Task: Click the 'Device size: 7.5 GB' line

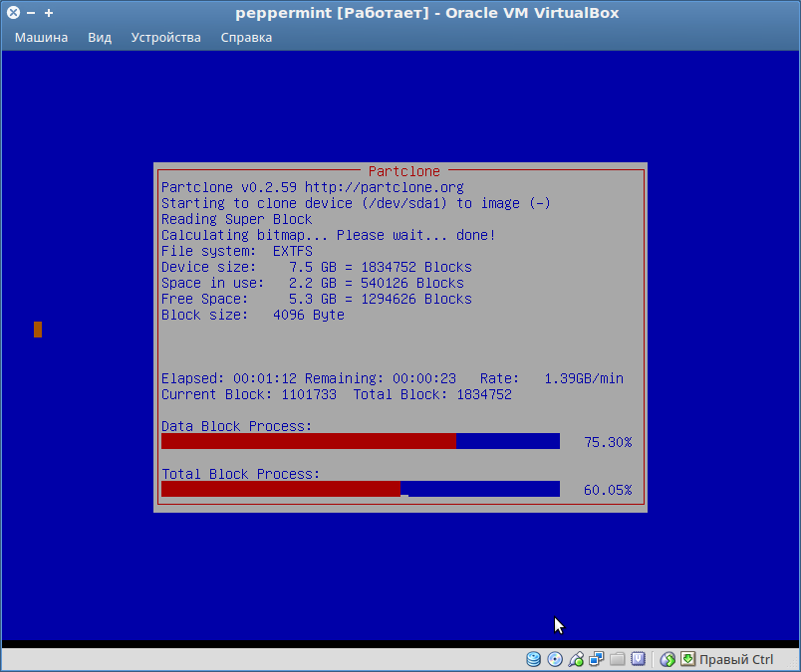Action: [317, 267]
